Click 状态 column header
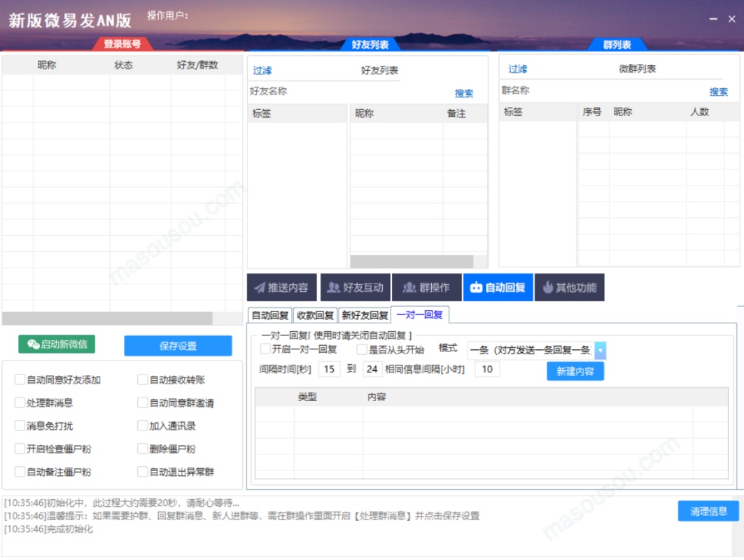The image size is (744, 560). (123, 65)
